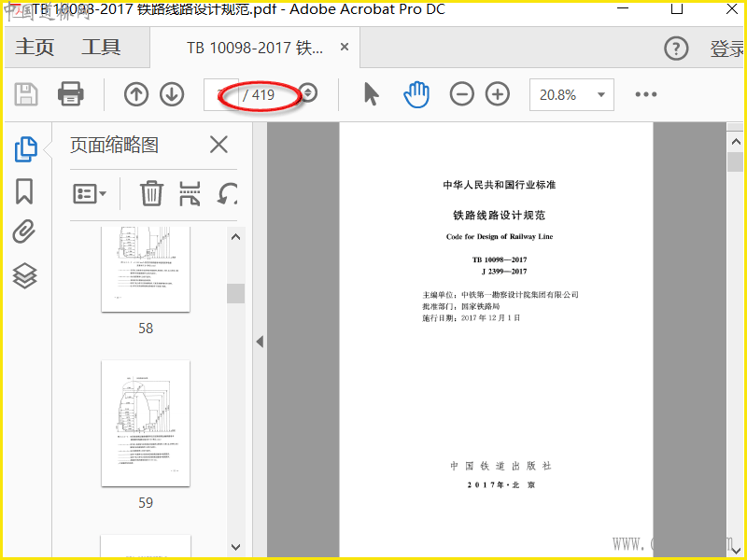Open the layers panel icon

pyautogui.click(x=25, y=276)
